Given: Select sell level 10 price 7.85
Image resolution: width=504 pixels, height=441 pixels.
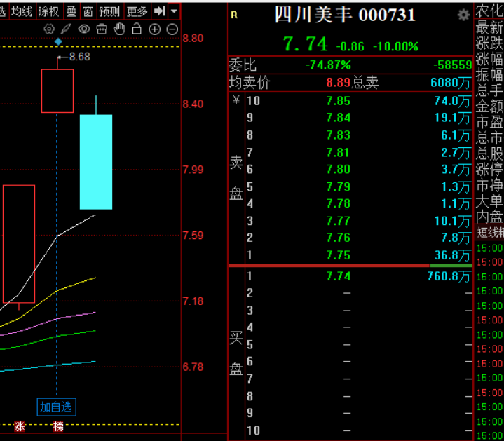Looking at the screenshot, I should click(338, 101).
